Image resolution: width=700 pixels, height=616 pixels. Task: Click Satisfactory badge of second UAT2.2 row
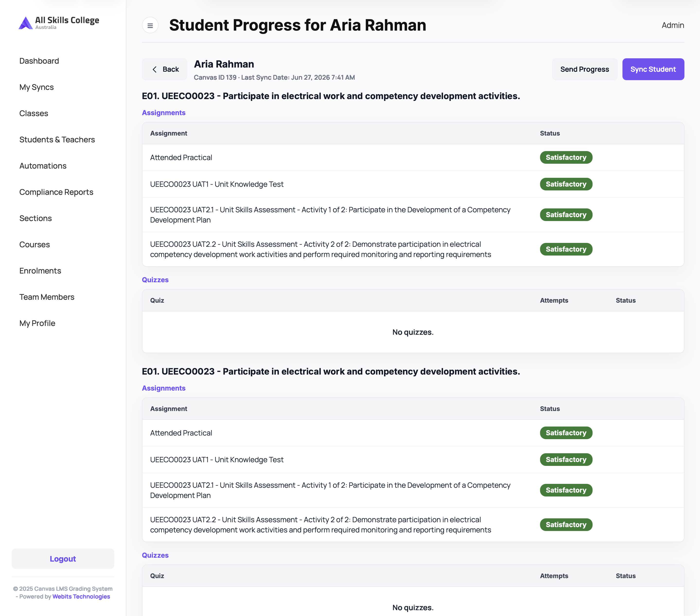point(566,525)
